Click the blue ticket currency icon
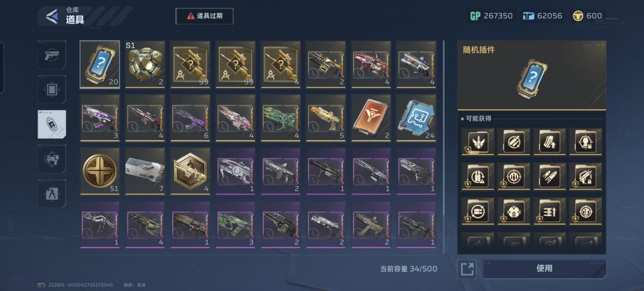Image resolution: width=644 pixels, height=291 pixels. pos(528,16)
